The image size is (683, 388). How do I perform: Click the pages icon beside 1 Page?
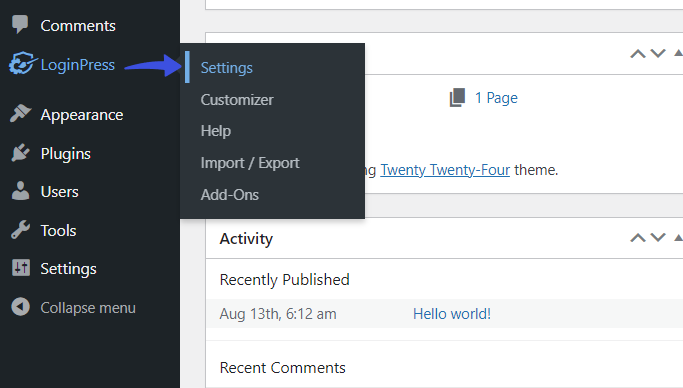(457, 98)
